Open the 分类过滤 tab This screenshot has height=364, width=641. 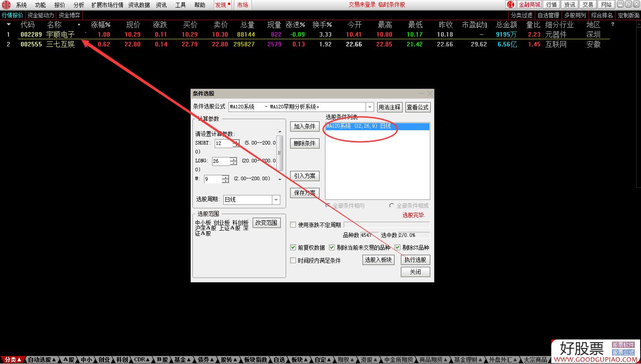522,15
